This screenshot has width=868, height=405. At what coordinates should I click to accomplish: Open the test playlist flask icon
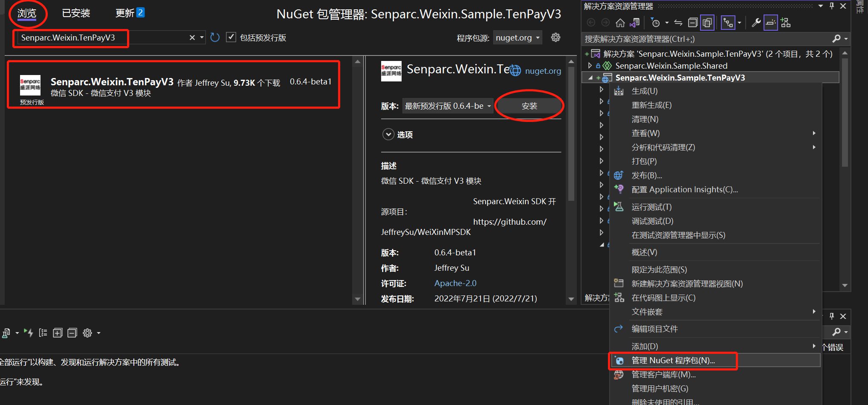click(6, 333)
